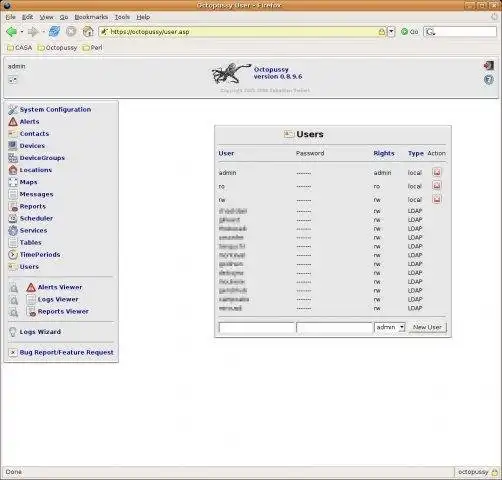Viewport: 502px width, 480px height.
Task: Click the language flag icon under admin
Action: [12, 80]
